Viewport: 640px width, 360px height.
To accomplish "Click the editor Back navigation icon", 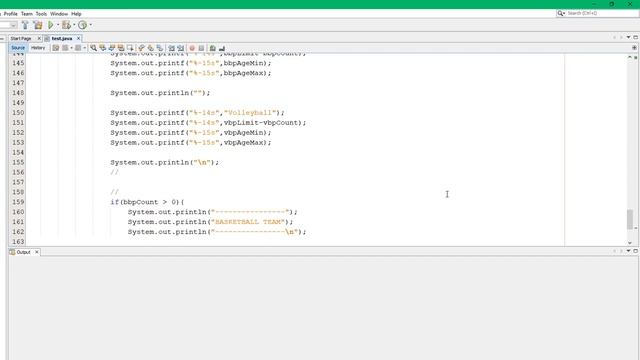I will (x=65, y=48).
